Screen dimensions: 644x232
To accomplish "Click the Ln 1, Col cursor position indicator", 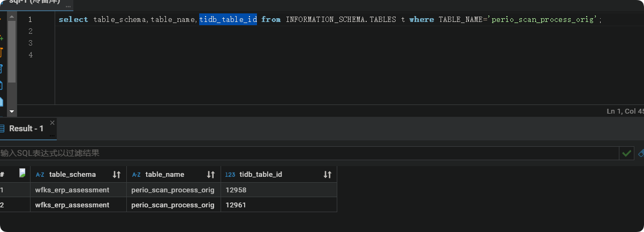I will tap(624, 111).
